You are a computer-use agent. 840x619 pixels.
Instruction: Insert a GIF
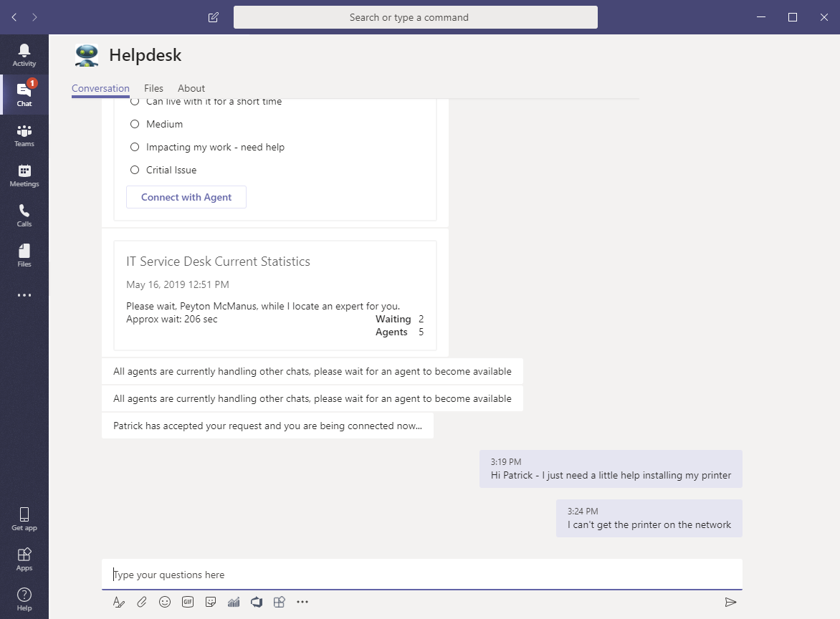pyautogui.click(x=188, y=602)
